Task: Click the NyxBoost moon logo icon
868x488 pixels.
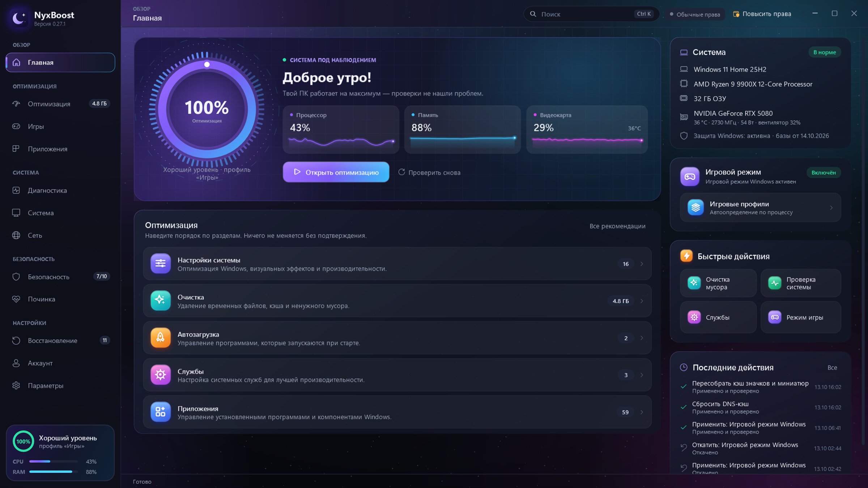Action: click(19, 17)
